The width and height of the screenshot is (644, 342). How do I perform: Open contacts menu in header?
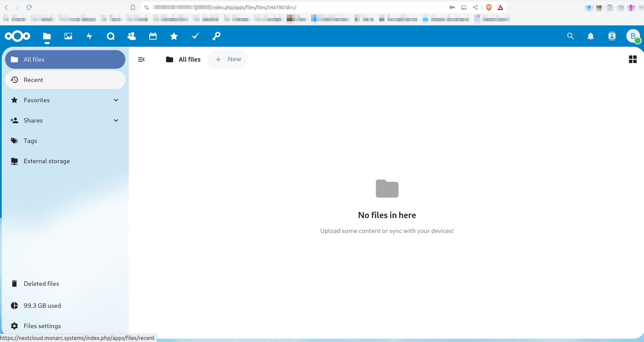point(612,36)
